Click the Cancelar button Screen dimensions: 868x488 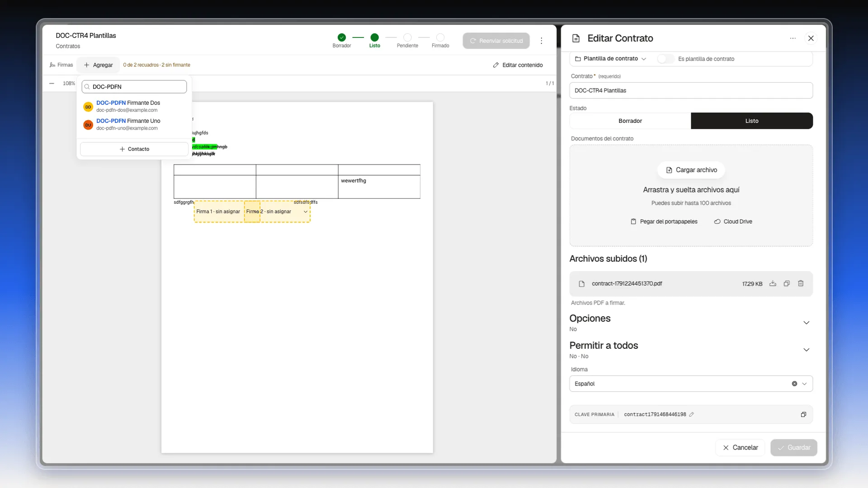click(x=740, y=448)
